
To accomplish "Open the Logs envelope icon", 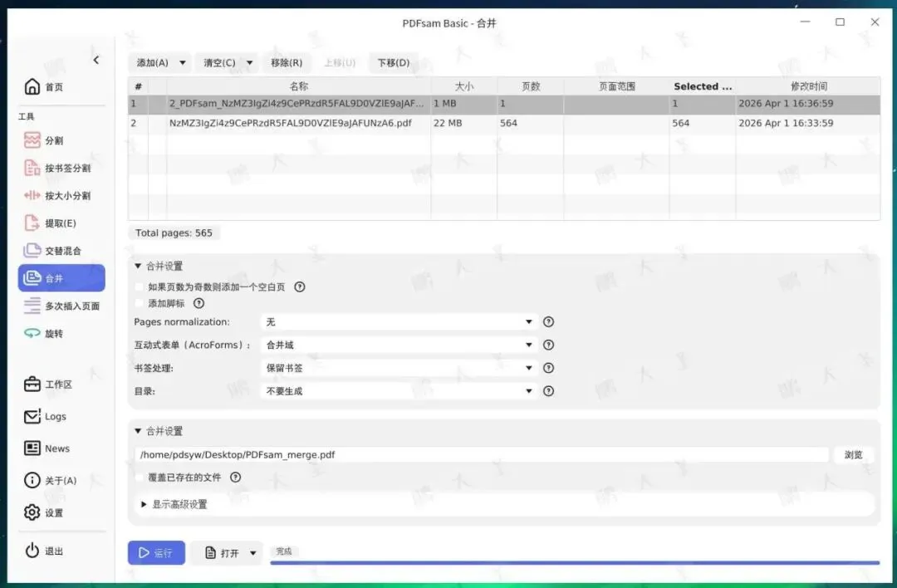I will (32, 416).
